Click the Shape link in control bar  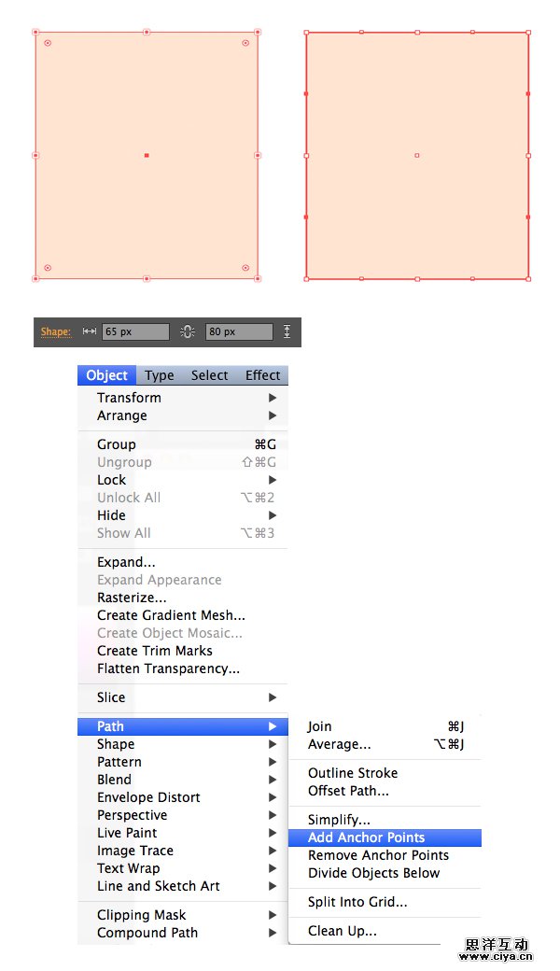pyautogui.click(x=55, y=331)
